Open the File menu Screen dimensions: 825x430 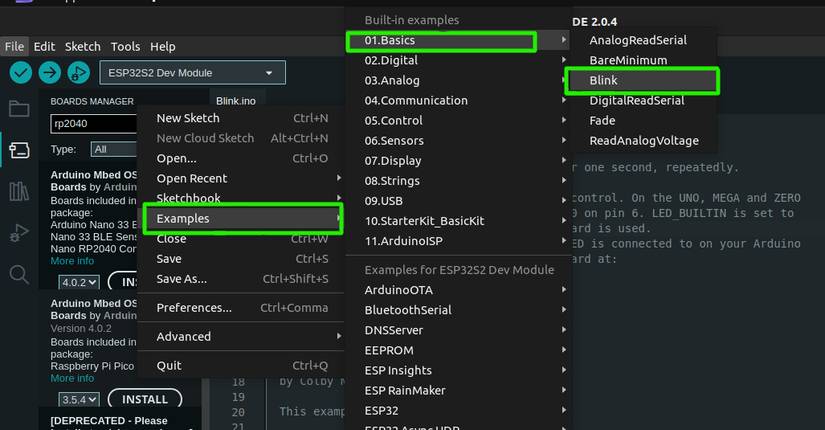coord(14,46)
